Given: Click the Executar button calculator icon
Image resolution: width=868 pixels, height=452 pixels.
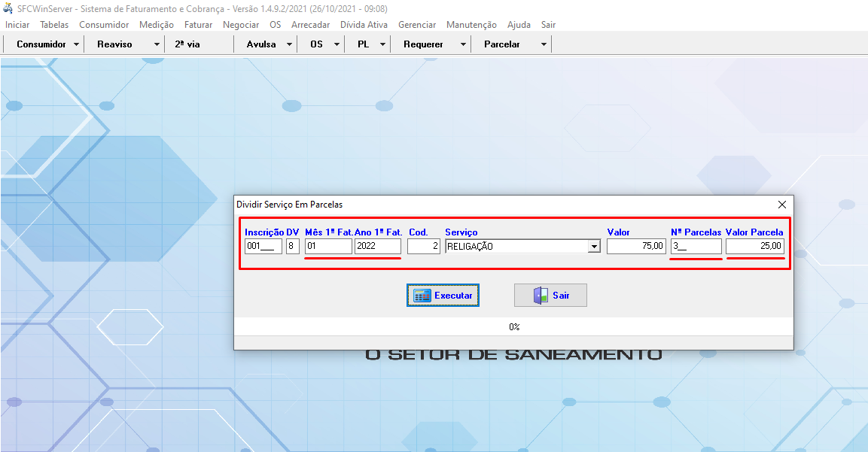Looking at the screenshot, I should (x=422, y=296).
